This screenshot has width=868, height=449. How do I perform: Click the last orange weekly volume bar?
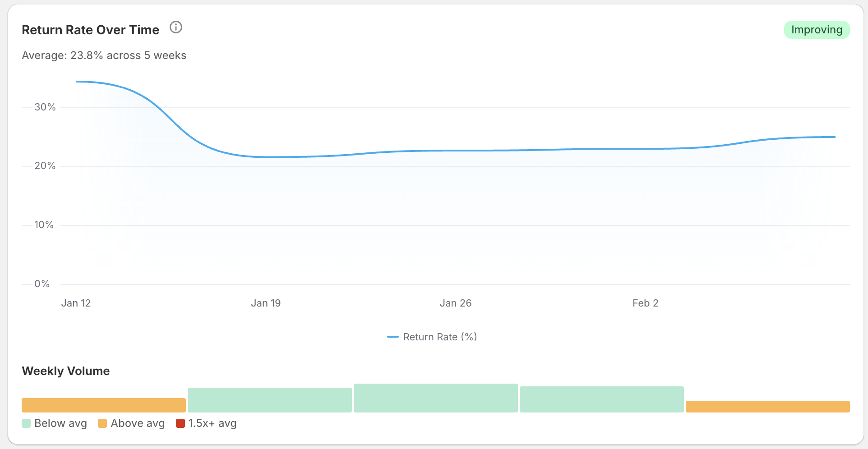pos(768,406)
